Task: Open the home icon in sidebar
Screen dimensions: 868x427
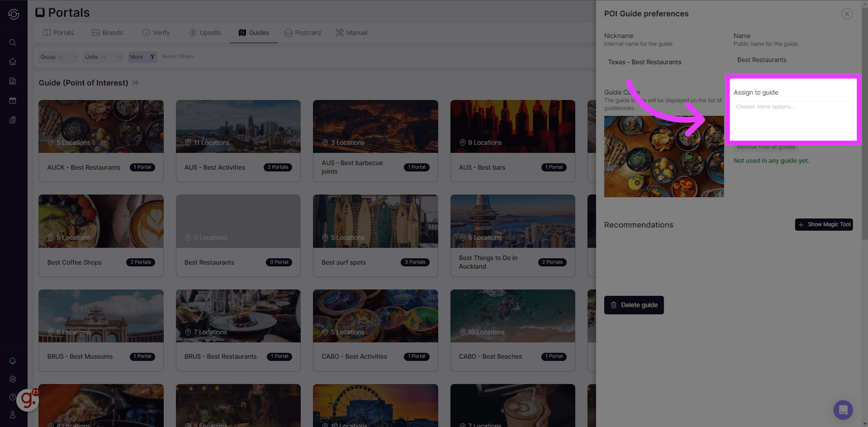Action: [x=13, y=62]
